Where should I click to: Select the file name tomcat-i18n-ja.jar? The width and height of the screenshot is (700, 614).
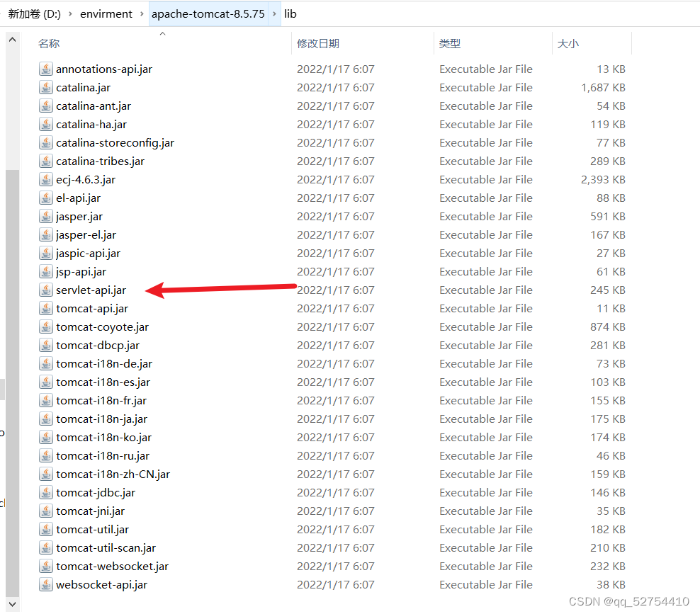pyautogui.click(x=102, y=419)
